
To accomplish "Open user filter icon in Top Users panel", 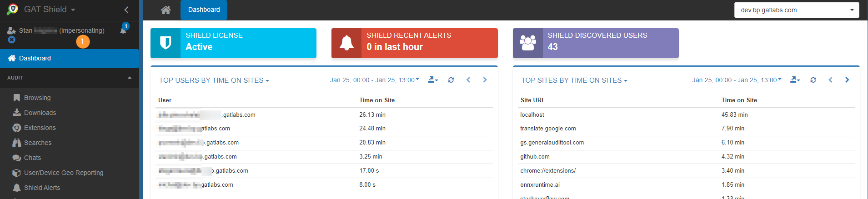I will coord(433,80).
